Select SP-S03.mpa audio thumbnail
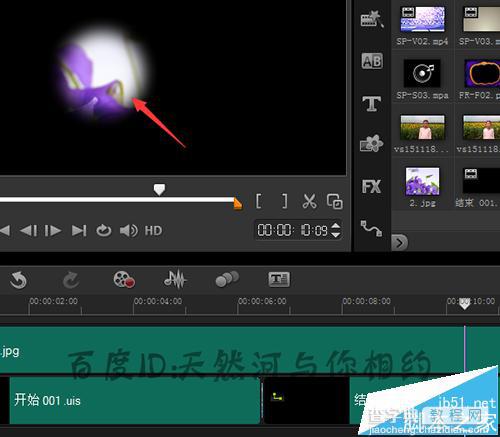 422,73
